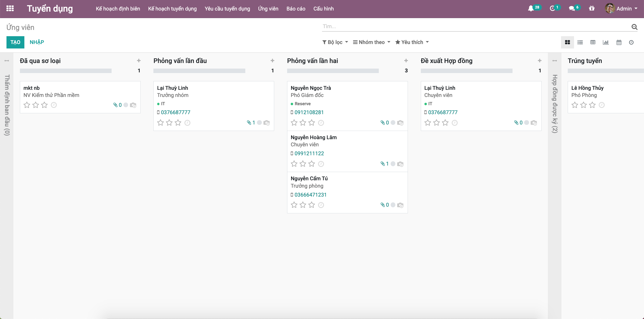644x319 pixels.
Task: Set first star priority on mkt nb card
Action: [x=27, y=105]
